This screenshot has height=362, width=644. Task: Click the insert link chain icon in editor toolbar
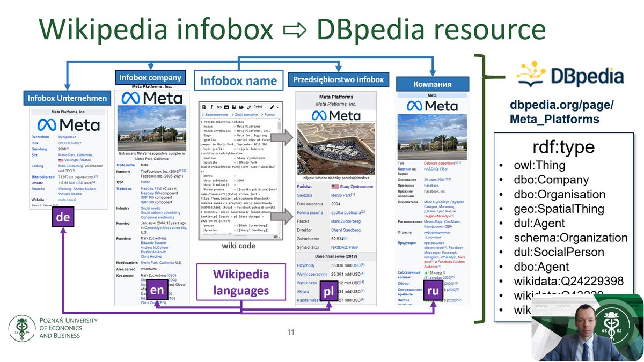(219, 107)
